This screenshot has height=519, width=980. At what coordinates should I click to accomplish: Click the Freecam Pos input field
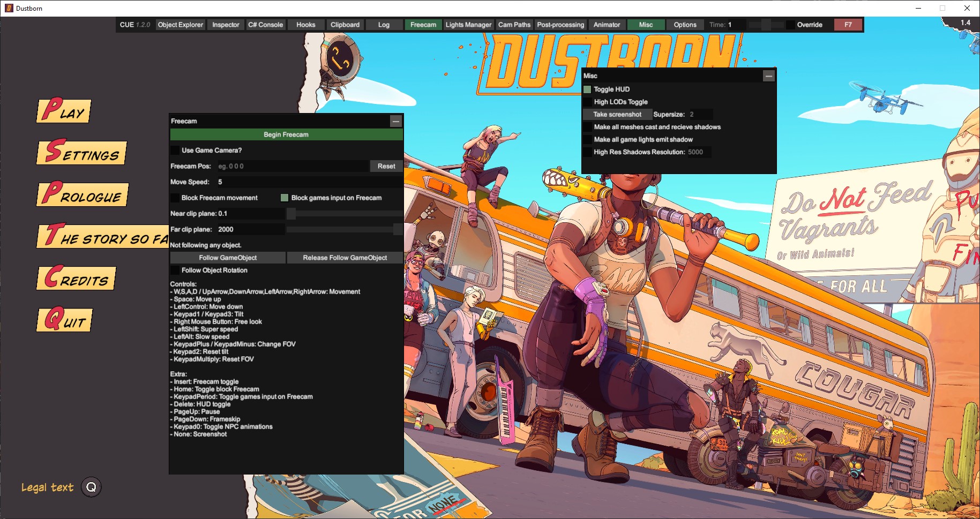click(x=293, y=166)
